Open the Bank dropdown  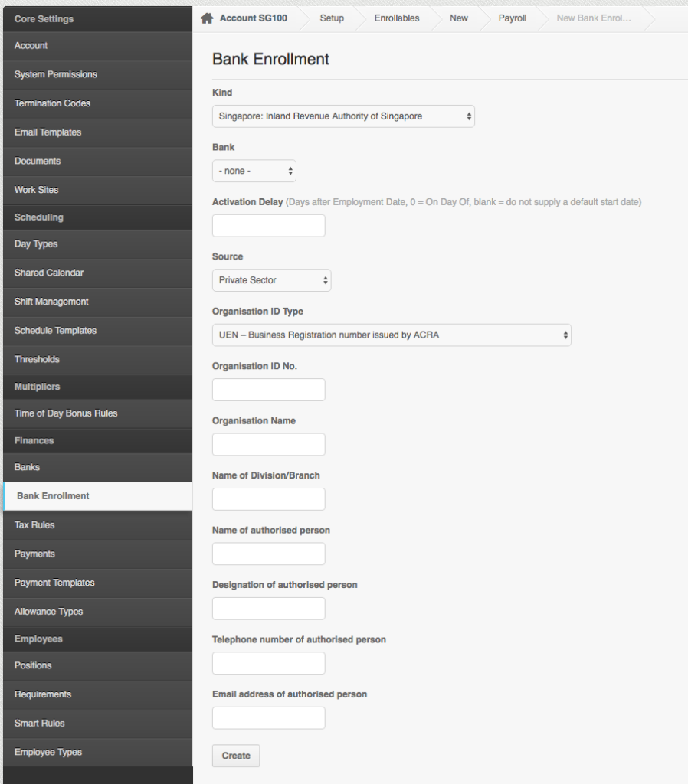point(254,170)
